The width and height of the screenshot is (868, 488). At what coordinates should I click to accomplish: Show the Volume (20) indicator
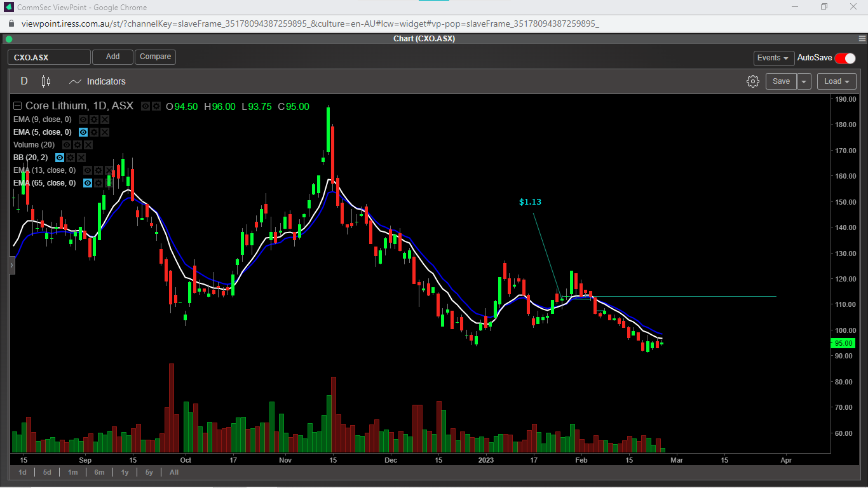pos(67,145)
